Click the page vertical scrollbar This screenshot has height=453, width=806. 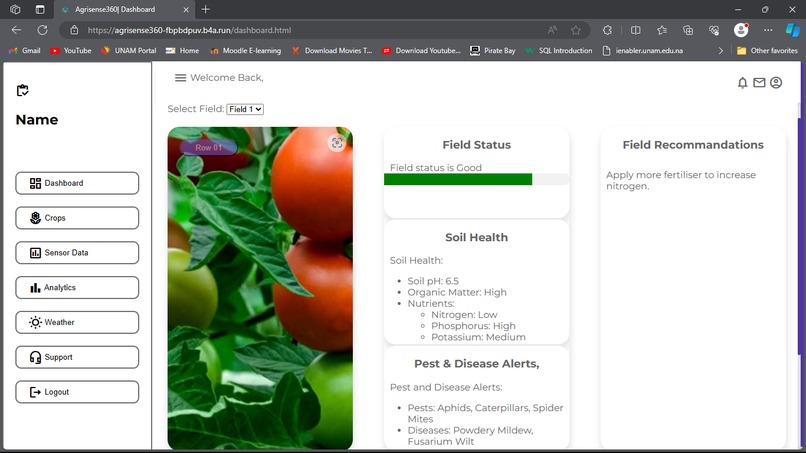coord(799,237)
